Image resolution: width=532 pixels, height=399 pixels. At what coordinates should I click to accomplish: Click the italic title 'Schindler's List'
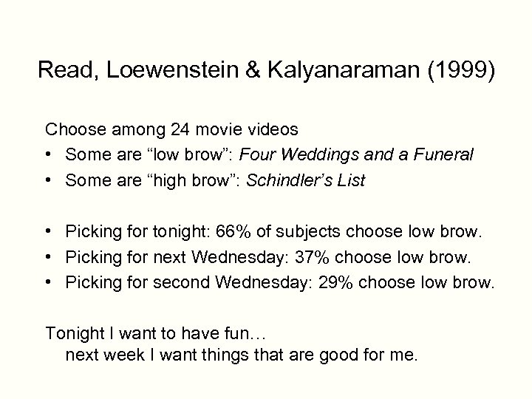[306, 180]
